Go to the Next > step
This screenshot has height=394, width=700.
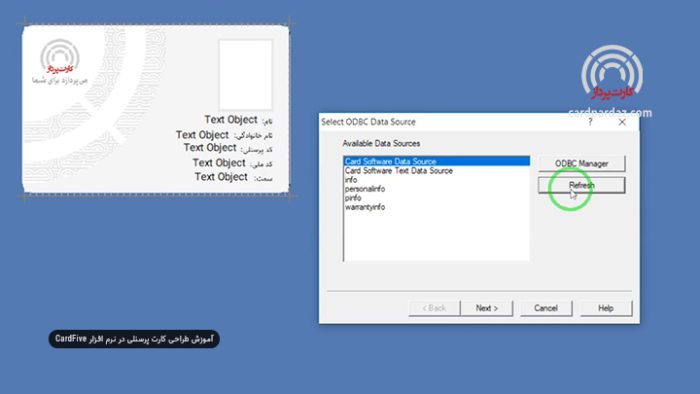tap(487, 308)
